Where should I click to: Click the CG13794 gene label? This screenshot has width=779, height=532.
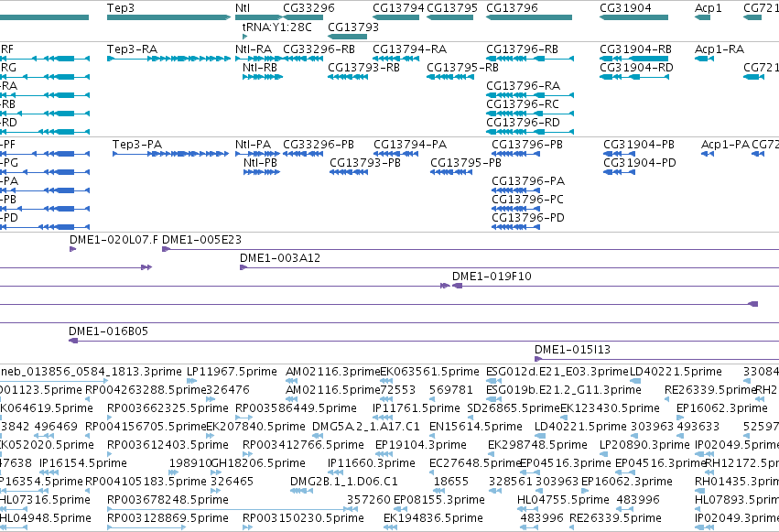pos(398,8)
